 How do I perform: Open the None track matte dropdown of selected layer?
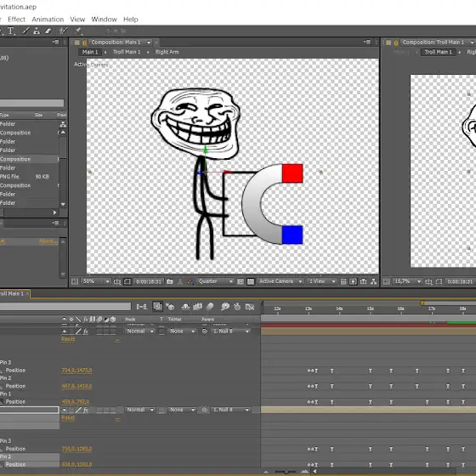pos(182,410)
